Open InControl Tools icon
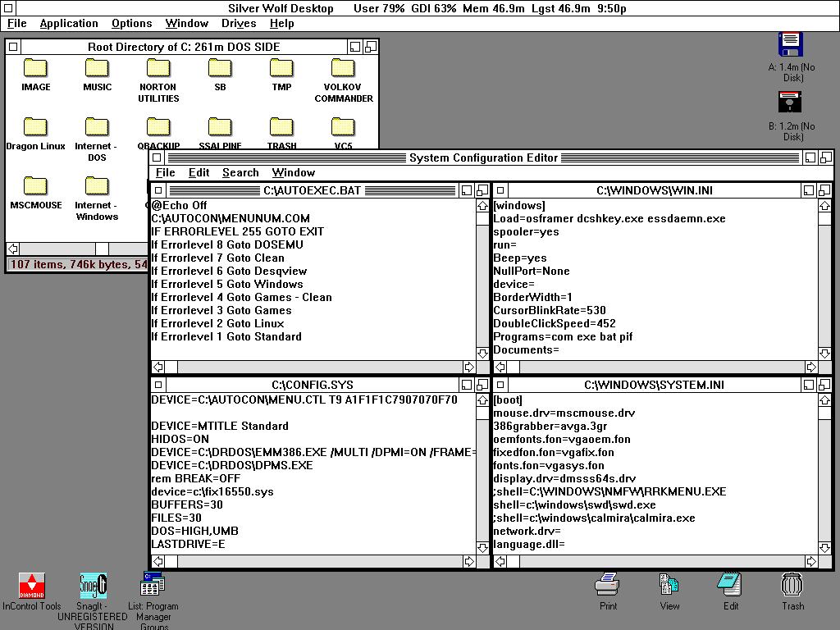840x630 pixels. (x=32, y=586)
